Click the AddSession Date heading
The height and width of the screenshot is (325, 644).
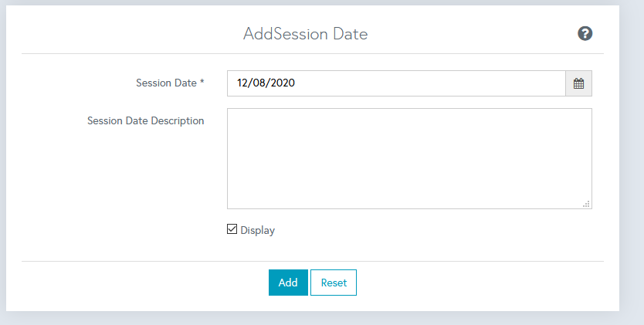tap(305, 34)
